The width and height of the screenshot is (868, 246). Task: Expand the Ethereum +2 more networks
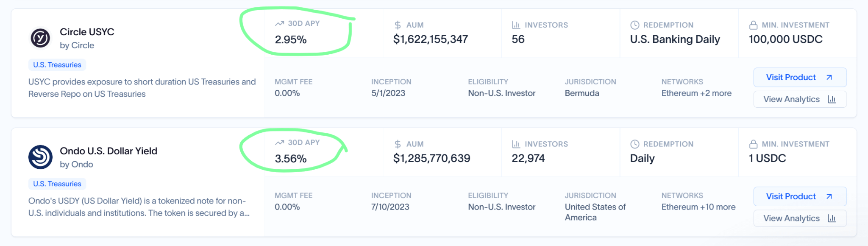(x=696, y=93)
